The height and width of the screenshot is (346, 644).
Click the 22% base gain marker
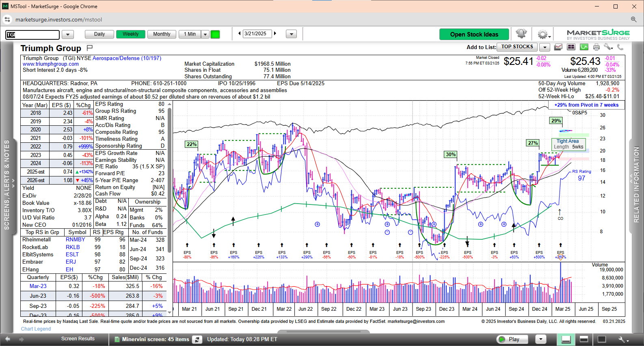click(x=191, y=144)
